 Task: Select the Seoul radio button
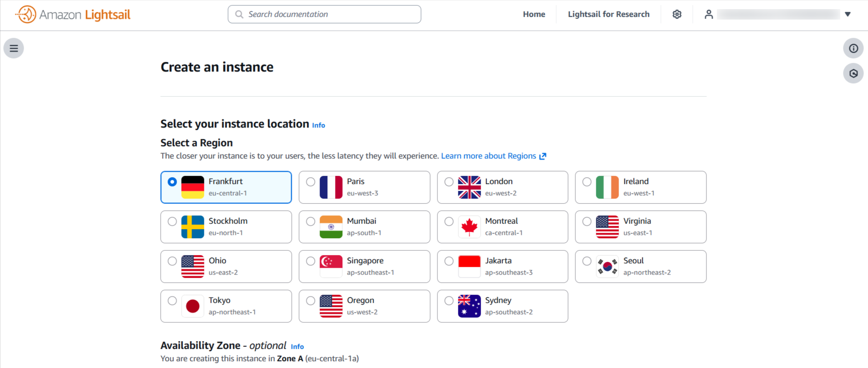pyautogui.click(x=587, y=261)
